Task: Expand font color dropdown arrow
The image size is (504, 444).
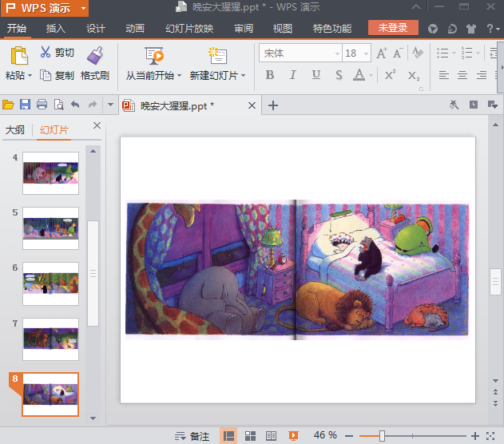Action: pyautogui.click(x=371, y=76)
